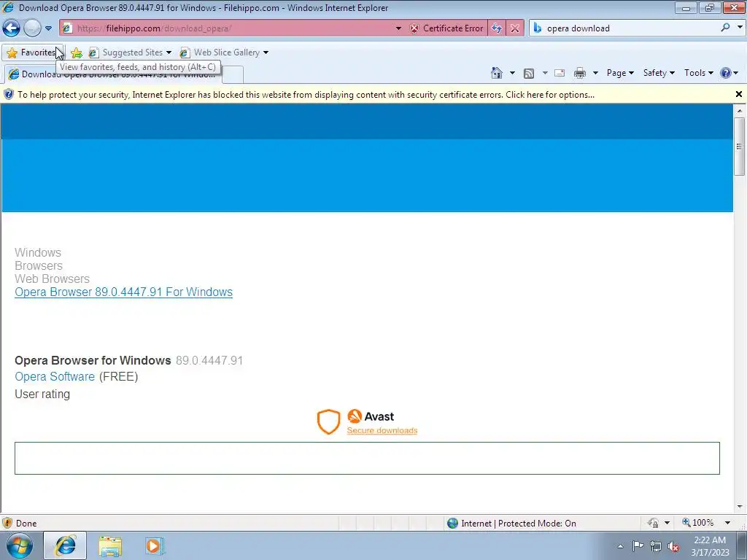Screen dimensions: 747x560
Task: Open Windows Explorer from taskbar
Action: 110,546
